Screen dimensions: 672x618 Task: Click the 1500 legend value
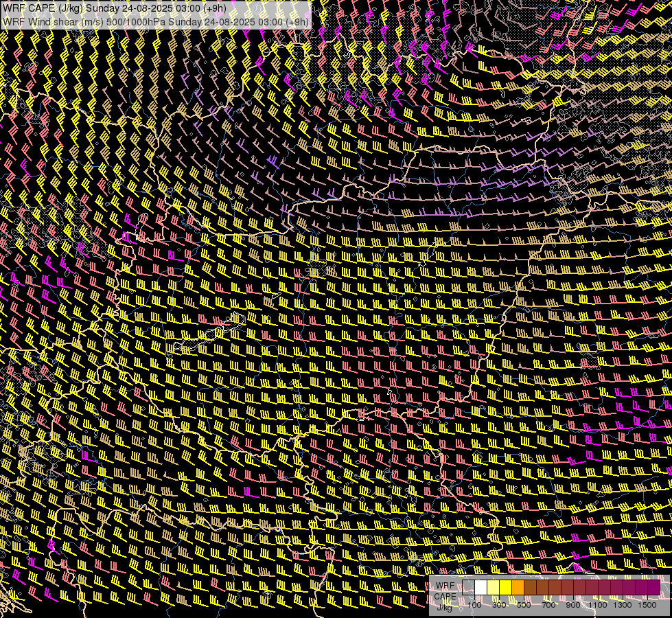(647, 605)
